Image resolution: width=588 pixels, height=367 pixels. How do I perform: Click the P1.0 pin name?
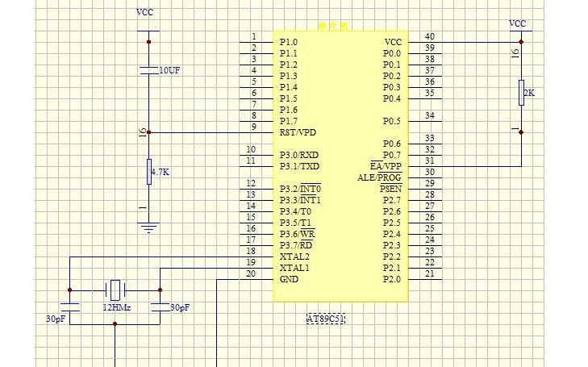[289, 42]
